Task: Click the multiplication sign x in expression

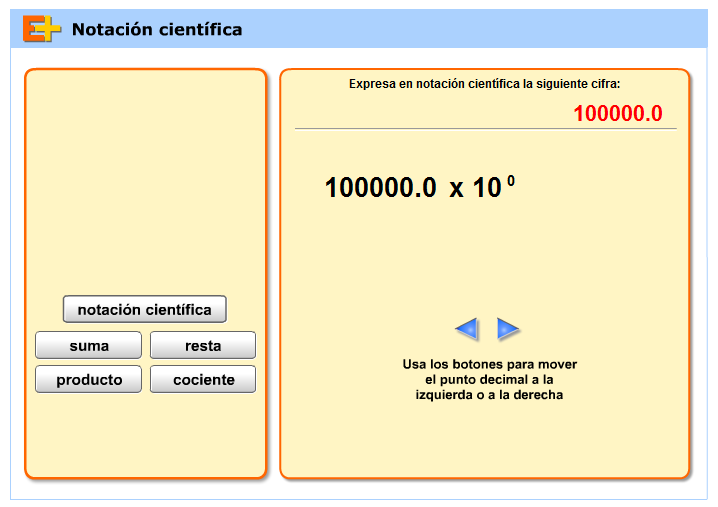Action: pos(456,189)
